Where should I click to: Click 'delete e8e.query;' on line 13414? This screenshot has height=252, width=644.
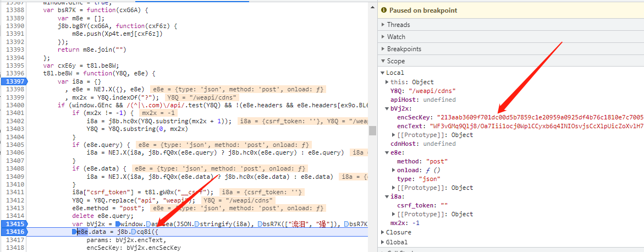pyautogui.click(x=103, y=216)
